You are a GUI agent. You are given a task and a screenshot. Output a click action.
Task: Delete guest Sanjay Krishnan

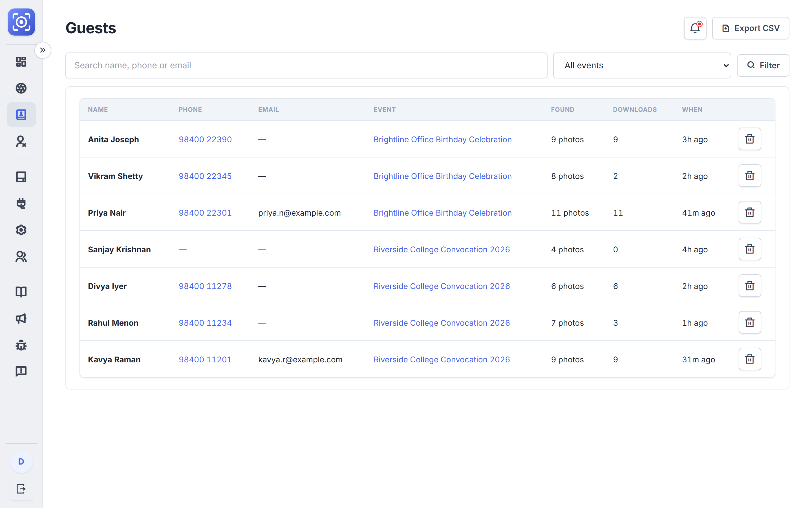pos(750,249)
